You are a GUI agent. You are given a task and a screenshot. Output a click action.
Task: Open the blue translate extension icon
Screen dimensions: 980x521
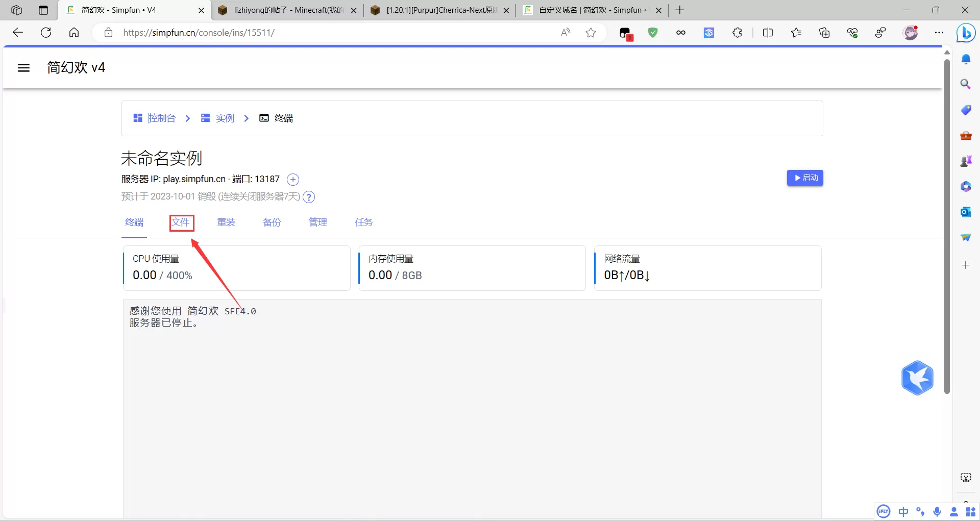point(709,33)
